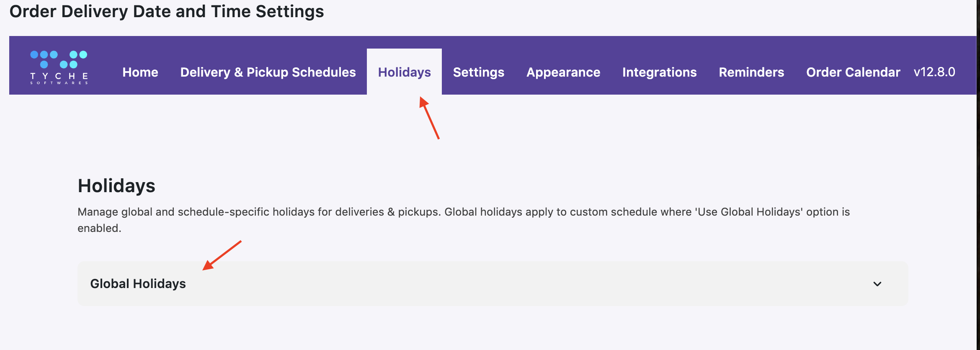Select the Holidays tab
Viewport: 980px width, 350px height.
point(404,72)
